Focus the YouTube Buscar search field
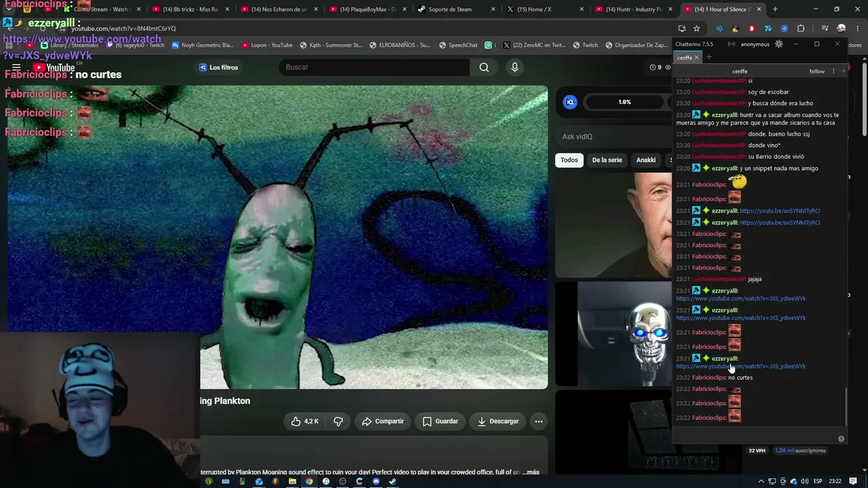This screenshot has width=868, height=488. 374,67
